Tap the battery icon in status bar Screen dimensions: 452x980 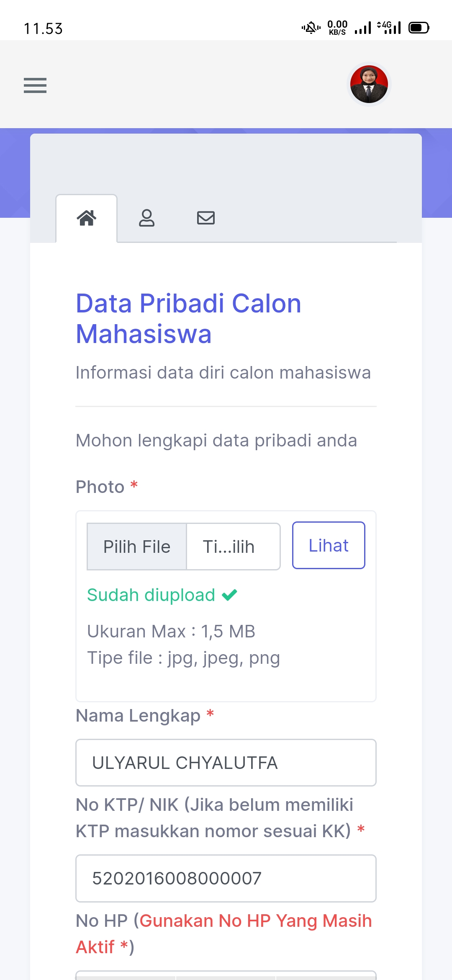click(419, 28)
